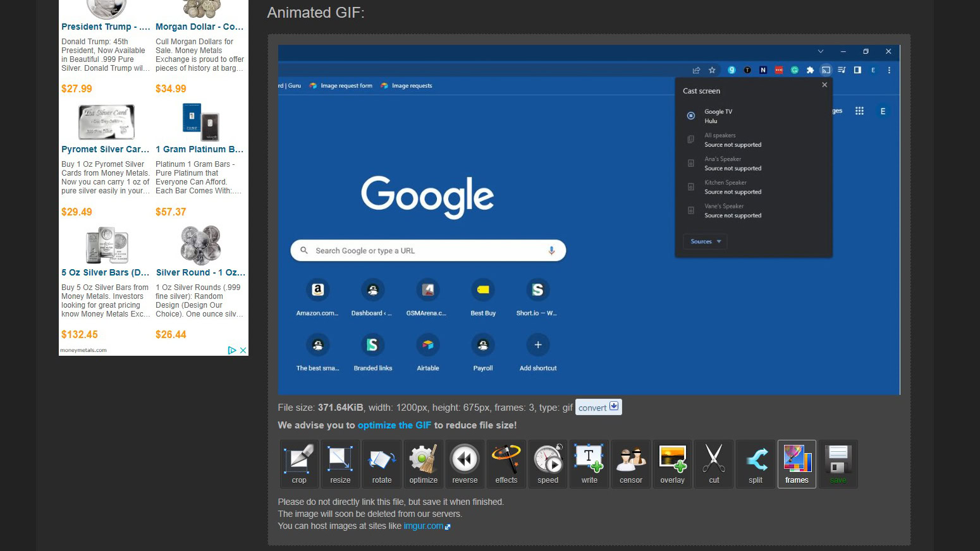Open the 'Pyromet Silver Car...' ad title
Image resolution: width=980 pixels, height=551 pixels.
click(x=106, y=149)
